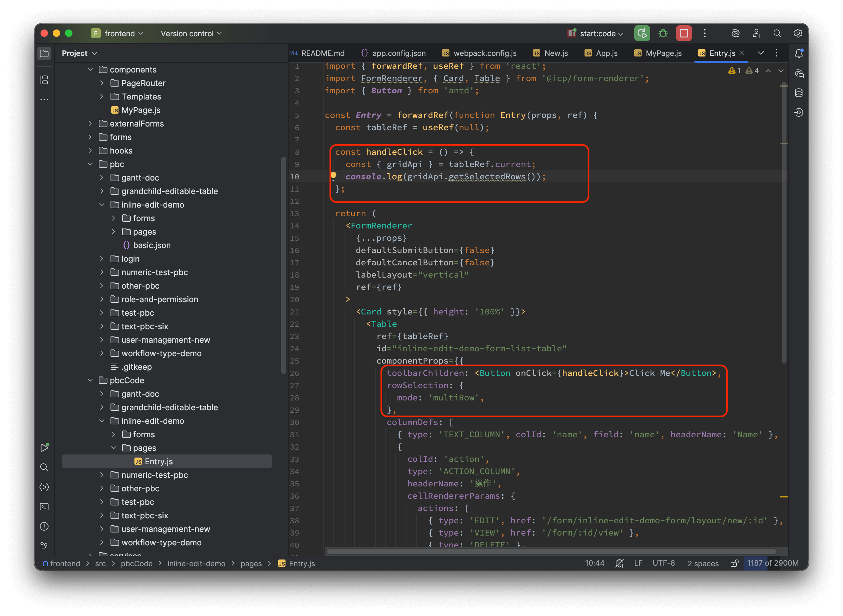843x616 pixels.
Task: Select basic.json in project tree
Action: (146, 245)
